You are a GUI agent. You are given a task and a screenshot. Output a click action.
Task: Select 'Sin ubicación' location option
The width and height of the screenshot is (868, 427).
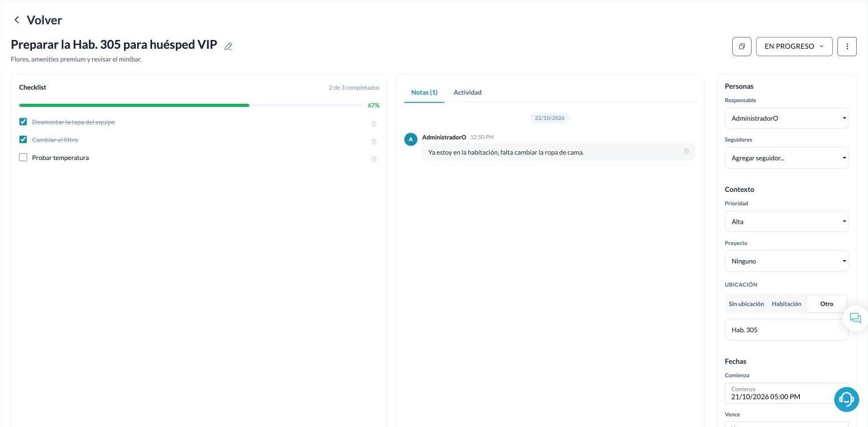746,304
